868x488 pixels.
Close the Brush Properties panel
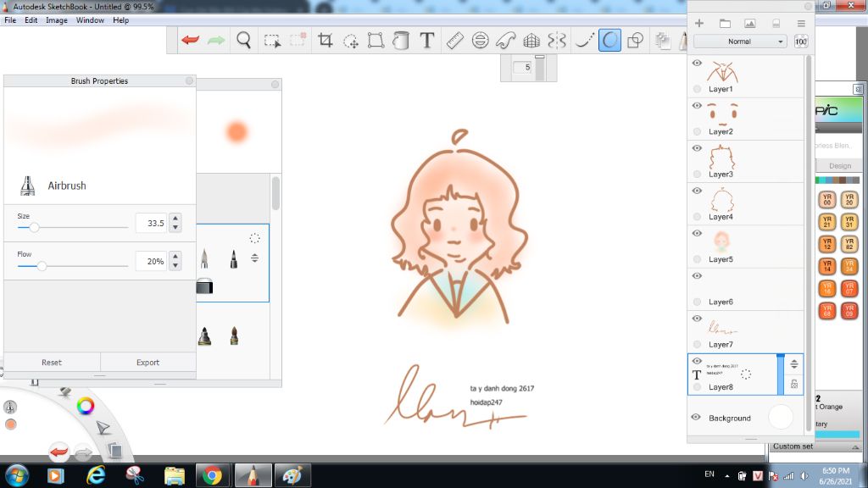[x=189, y=80]
